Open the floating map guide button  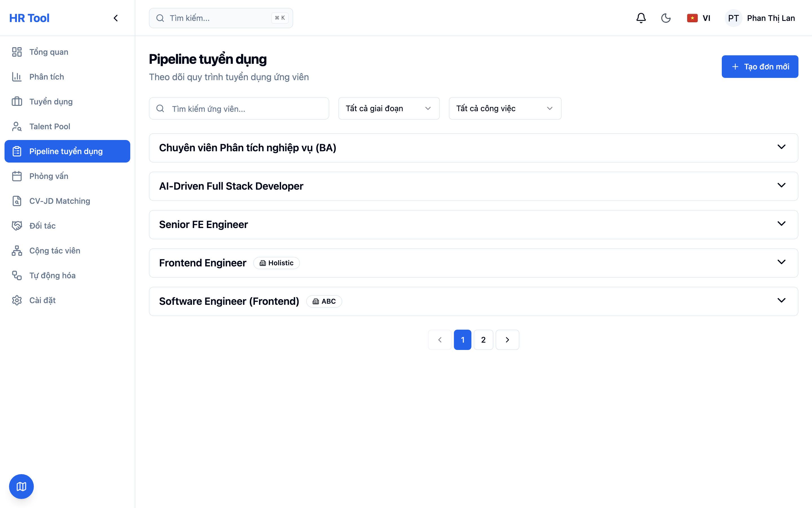point(21,487)
